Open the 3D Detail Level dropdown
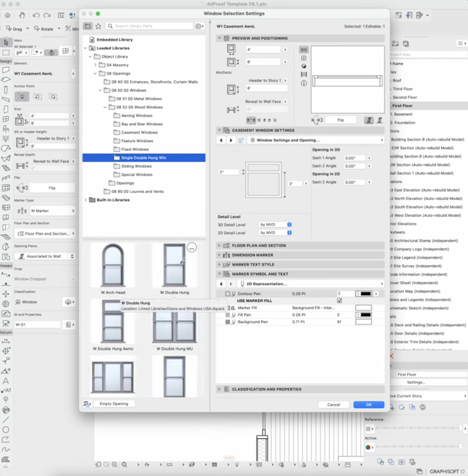 [x=275, y=225]
